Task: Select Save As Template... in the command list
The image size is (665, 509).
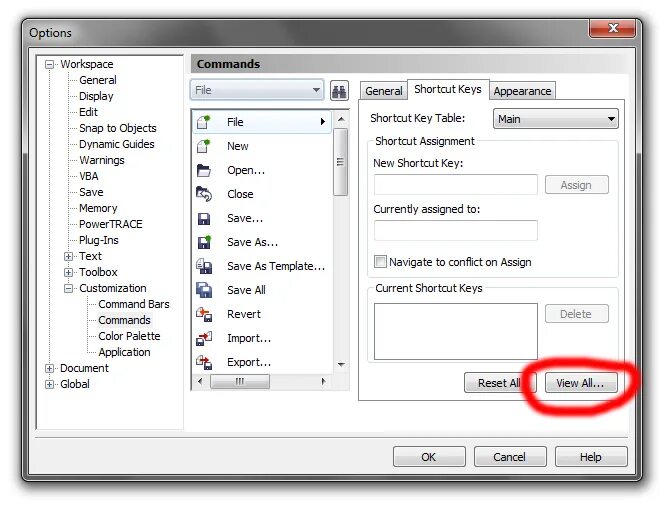Action: (262, 266)
